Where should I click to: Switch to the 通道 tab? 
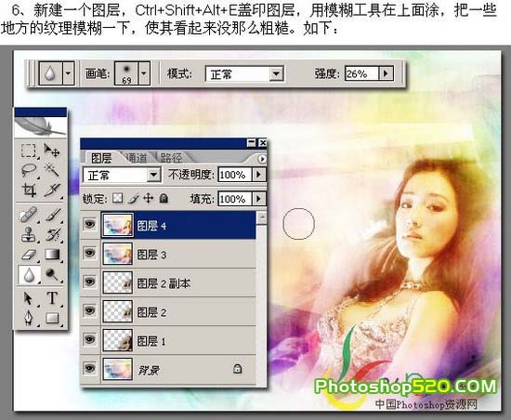tap(136, 158)
